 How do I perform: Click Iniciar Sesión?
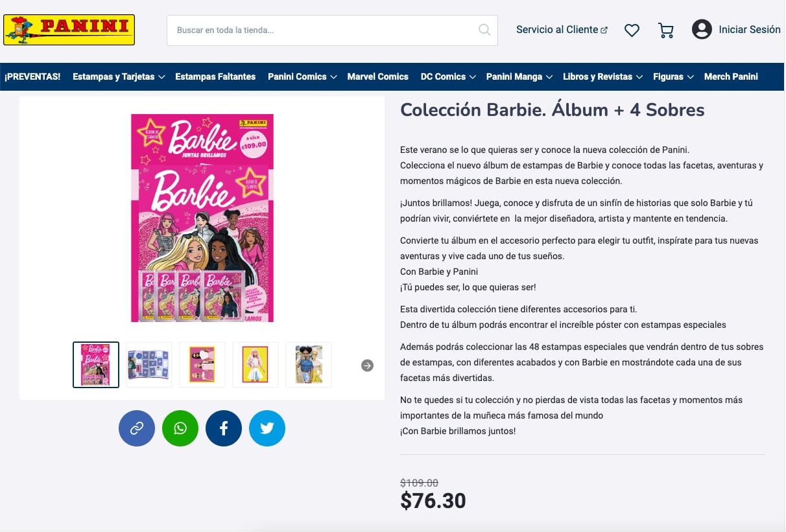point(749,30)
